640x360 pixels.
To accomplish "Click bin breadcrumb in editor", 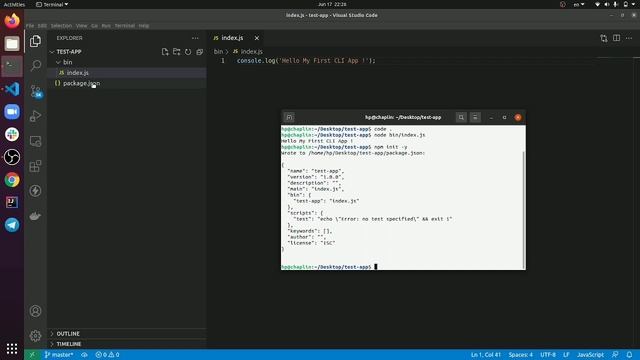I will pos(218,52).
